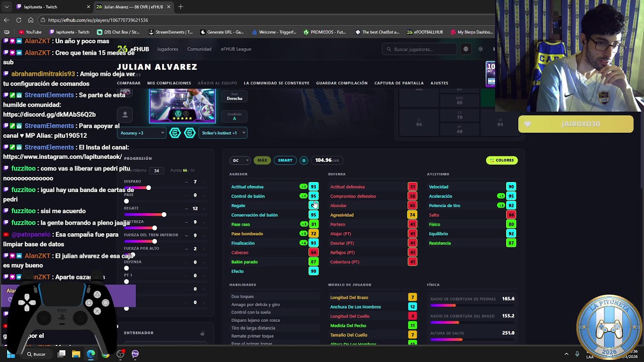Expand the Striker's Instinct +1 dropdown
The width and height of the screenshot is (644, 362).
pos(223,133)
